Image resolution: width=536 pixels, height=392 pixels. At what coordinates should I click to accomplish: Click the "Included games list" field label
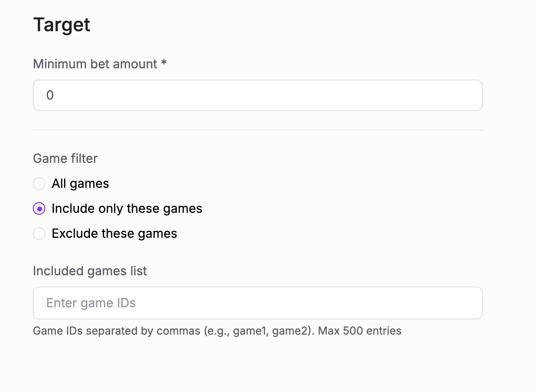tap(90, 271)
